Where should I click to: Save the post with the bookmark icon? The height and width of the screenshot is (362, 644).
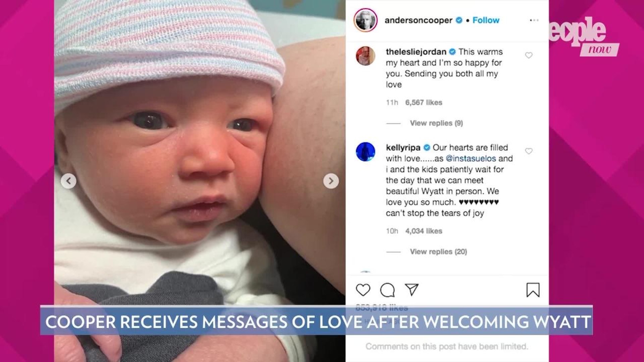click(533, 290)
